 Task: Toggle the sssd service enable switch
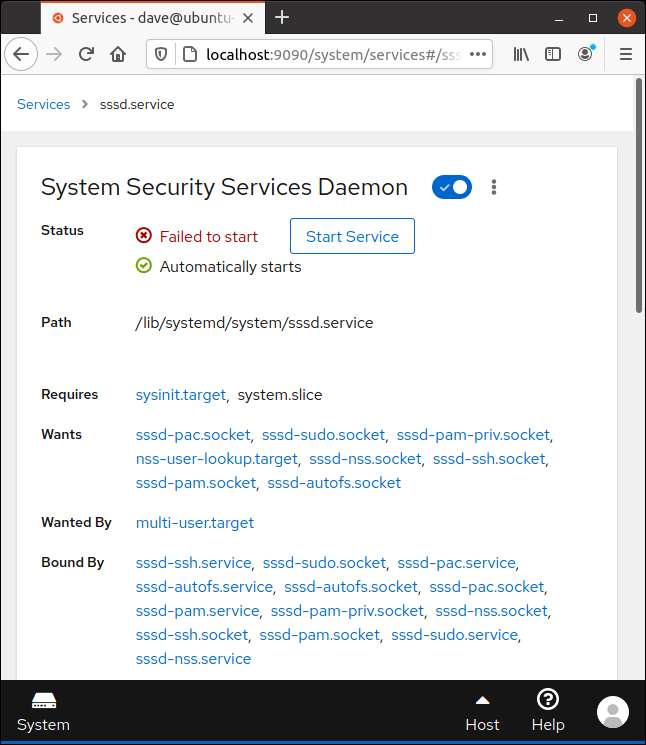(x=452, y=187)
